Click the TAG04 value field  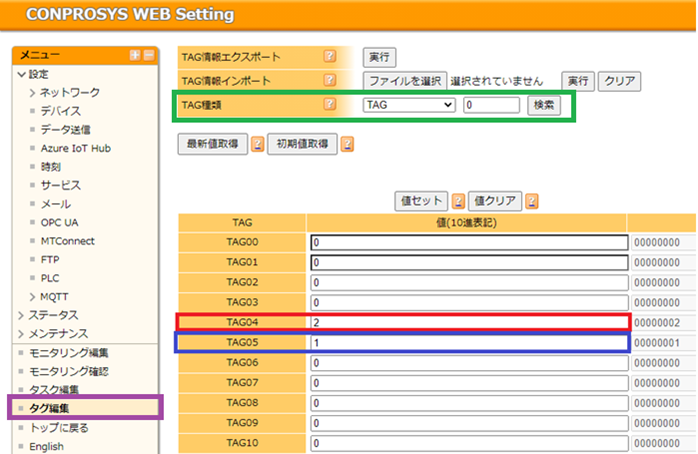[x=469, y=323]
